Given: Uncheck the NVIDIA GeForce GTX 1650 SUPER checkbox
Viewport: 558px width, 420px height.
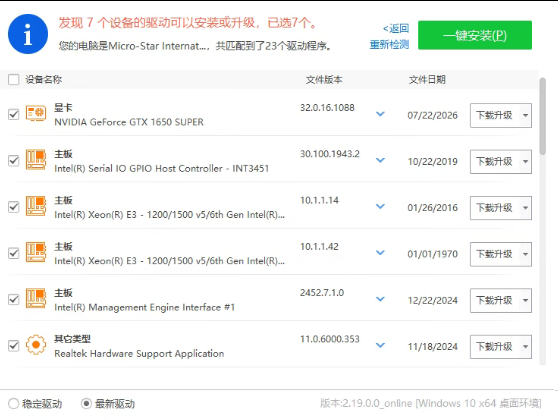Looking at the screenshot, I should [14, 114].
